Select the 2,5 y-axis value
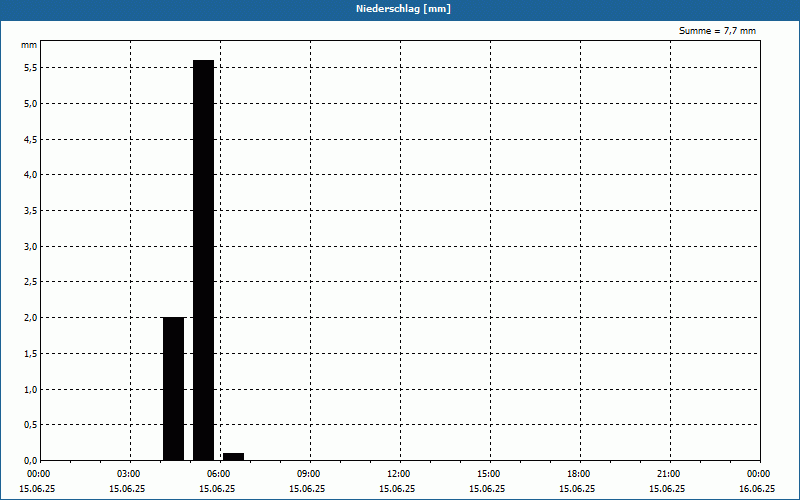 (x=31, y=282)
